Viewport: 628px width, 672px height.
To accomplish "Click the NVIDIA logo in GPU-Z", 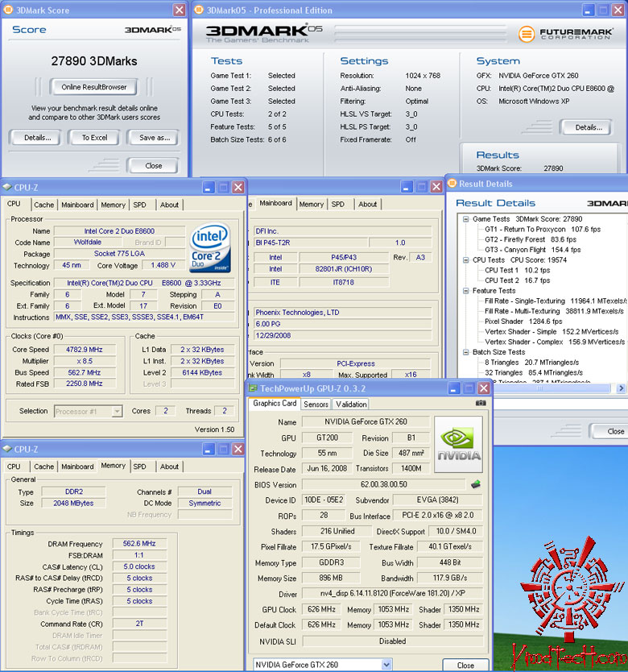I will [x=458, y=445].
